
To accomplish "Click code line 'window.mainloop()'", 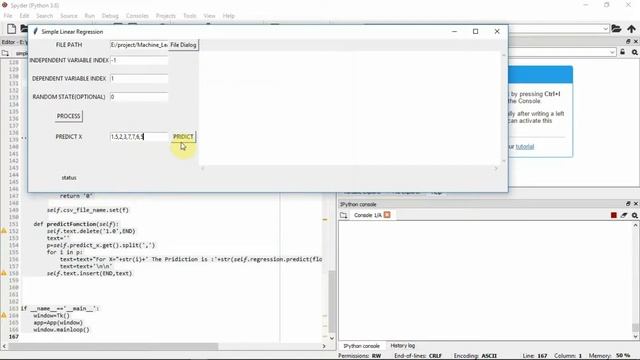I will coord(61,329).
